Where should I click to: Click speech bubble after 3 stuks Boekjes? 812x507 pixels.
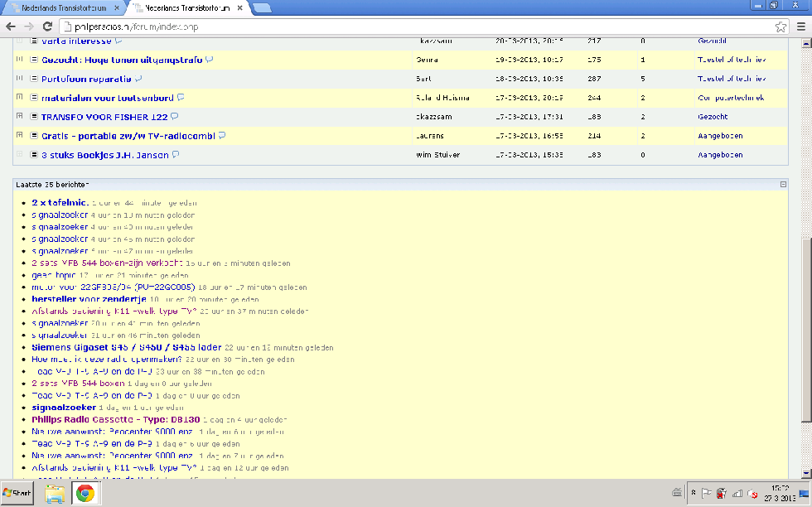point(176,154)
